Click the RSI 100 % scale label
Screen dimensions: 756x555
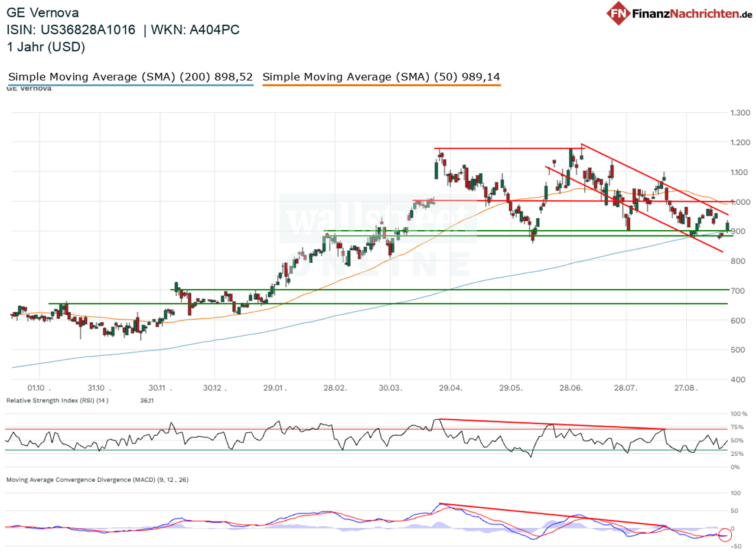point(739,414)
